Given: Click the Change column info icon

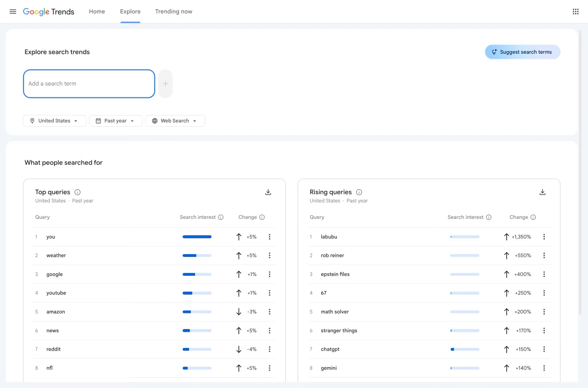Looking at the screenshot, I should 263,217.
